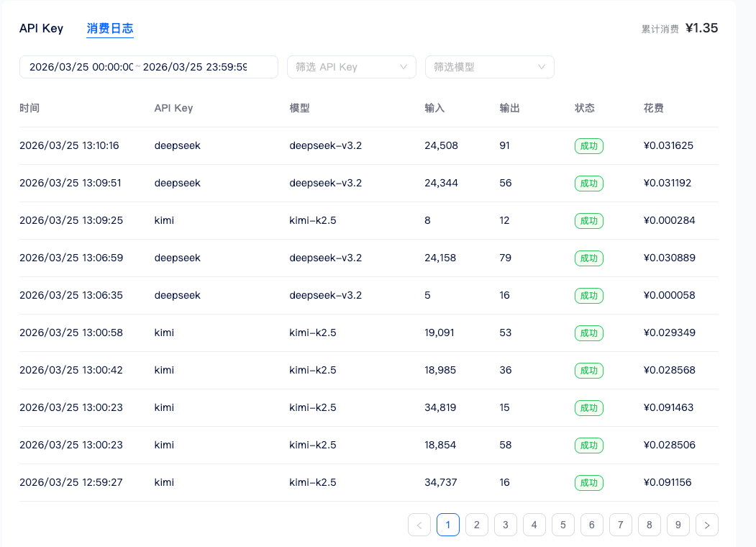
Task: Expand the 筛选 API Key dropdown
Action: click(x=351, y=67)
